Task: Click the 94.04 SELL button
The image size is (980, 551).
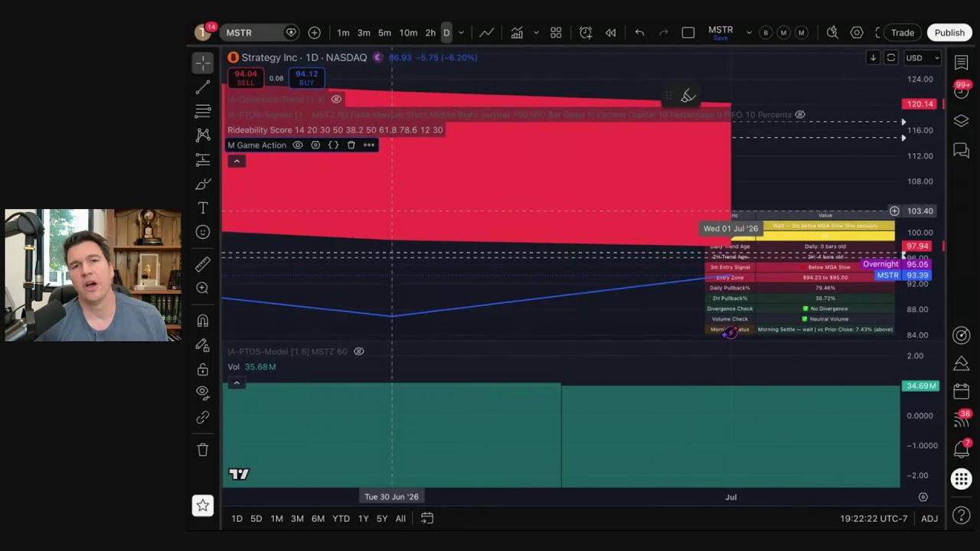Action: coord(246,78)
